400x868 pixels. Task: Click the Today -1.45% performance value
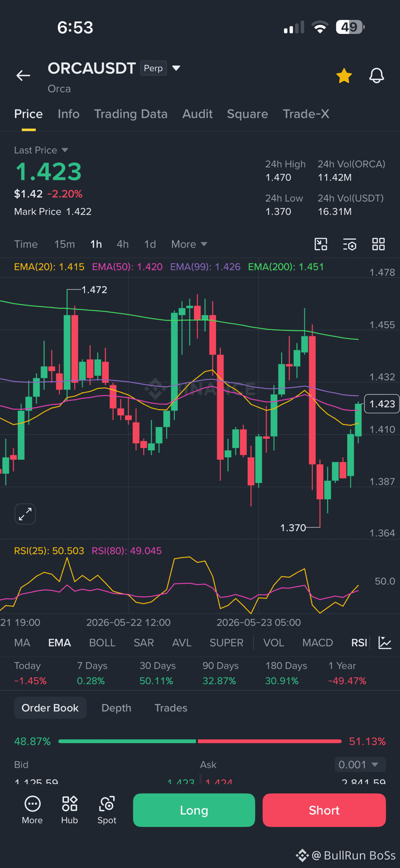click(30, 681)
